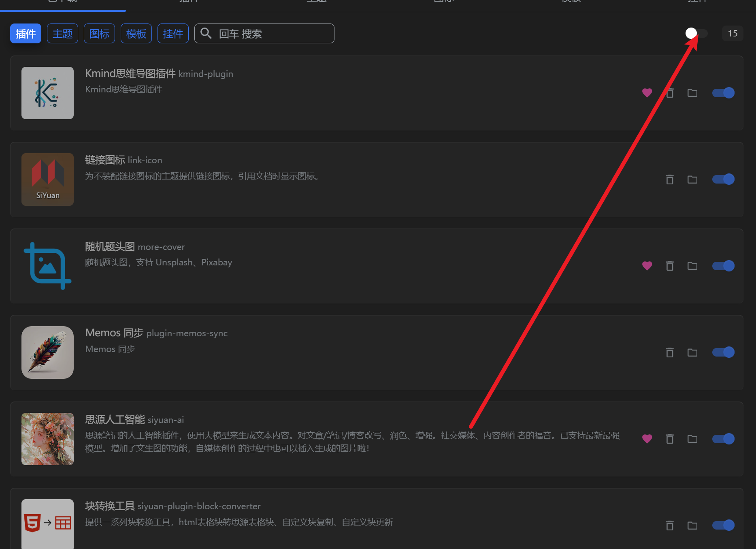Show downloaded 图标 packages

99,33
